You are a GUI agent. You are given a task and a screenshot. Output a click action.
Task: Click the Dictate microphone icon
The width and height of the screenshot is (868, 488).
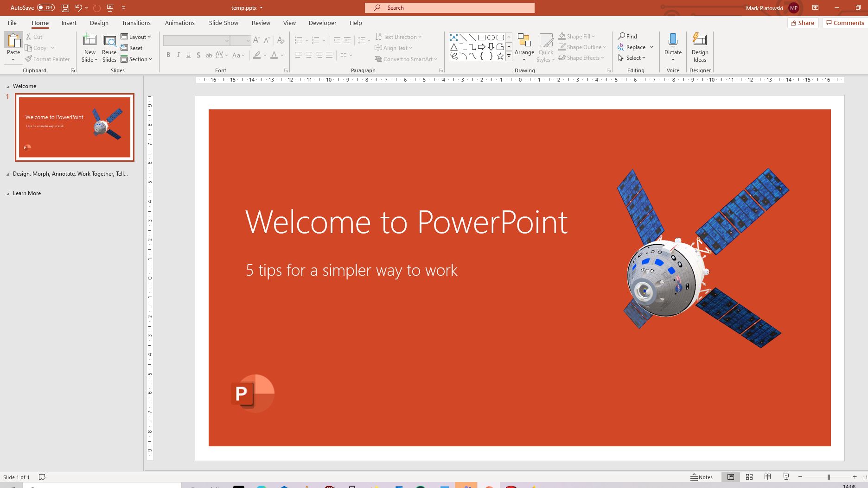point(673,40)
